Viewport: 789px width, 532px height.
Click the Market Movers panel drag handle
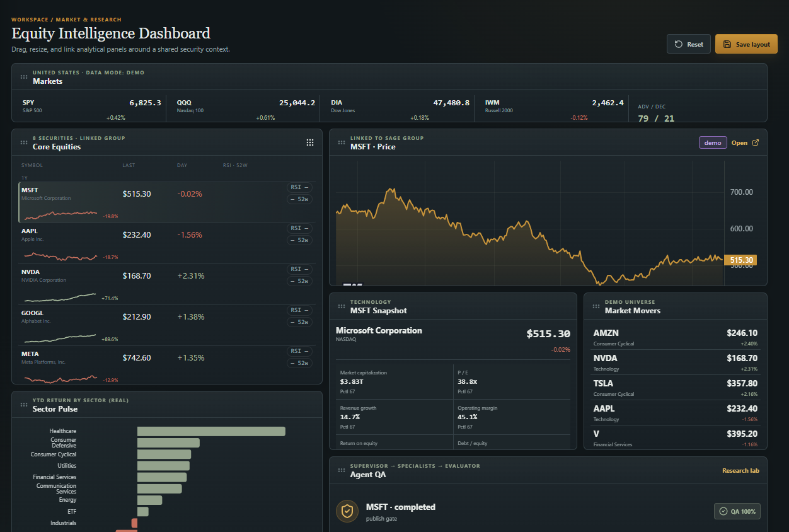point(596,306)
